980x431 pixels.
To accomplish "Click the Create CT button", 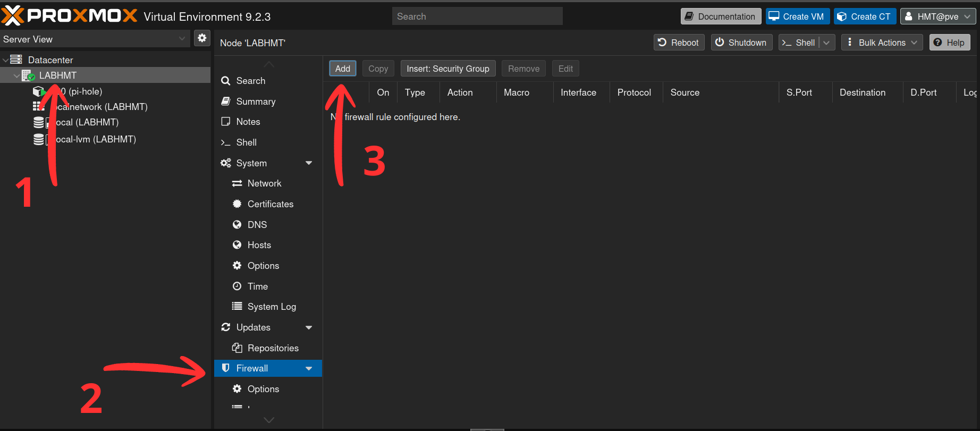I will click(865, 16).
